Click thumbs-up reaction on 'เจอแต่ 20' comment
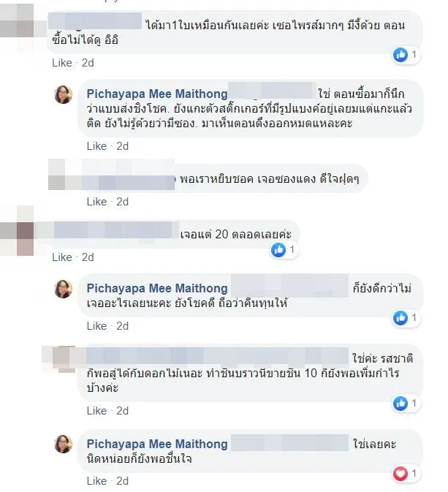The width and height of the screenshot is (448, 492). tap(278, 250)
